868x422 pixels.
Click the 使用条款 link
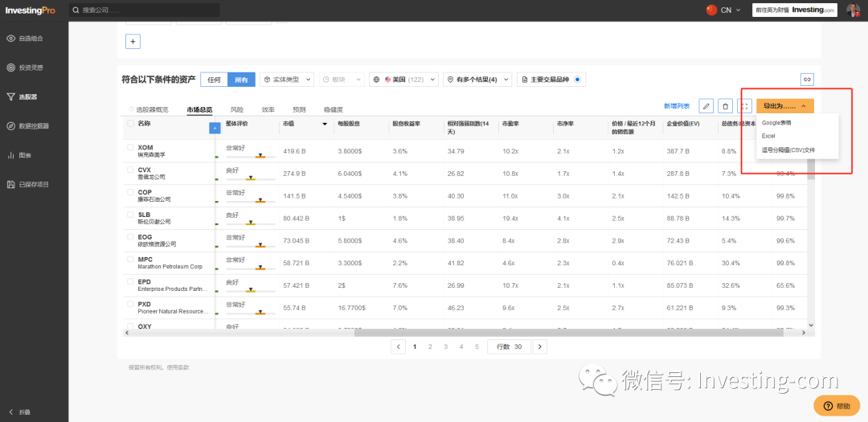point(178,367)
